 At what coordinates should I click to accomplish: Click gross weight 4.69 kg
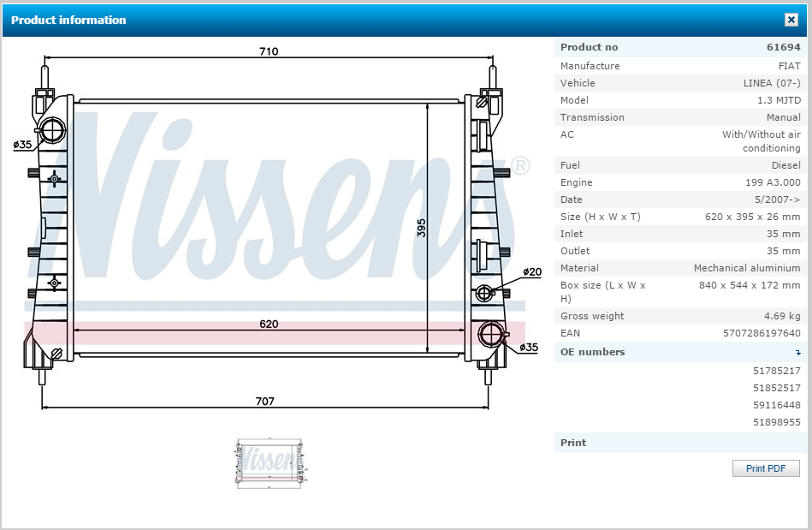(782, 315)
